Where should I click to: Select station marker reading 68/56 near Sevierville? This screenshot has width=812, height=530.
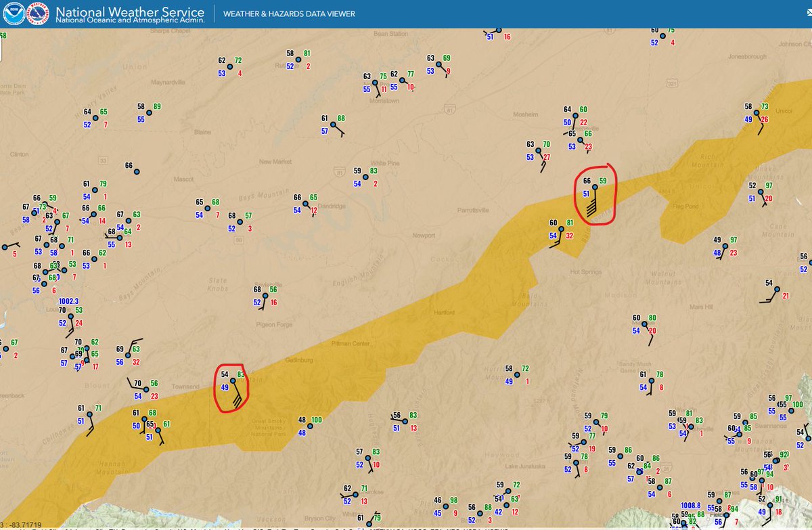[x=265, y=296]
